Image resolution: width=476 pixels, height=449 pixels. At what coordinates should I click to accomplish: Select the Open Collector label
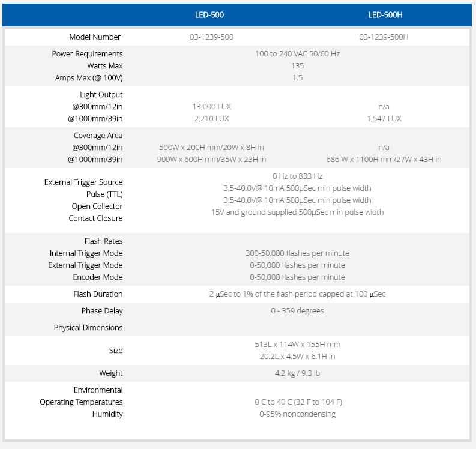click(x=97, y=206)
